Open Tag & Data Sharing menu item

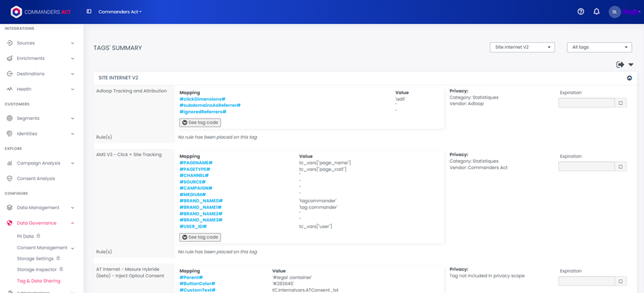pyautogui.click(x=38, y=281)
